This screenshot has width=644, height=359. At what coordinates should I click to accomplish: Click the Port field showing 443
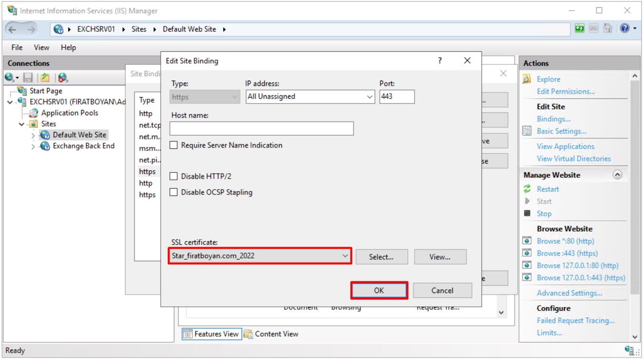[397, 97]
